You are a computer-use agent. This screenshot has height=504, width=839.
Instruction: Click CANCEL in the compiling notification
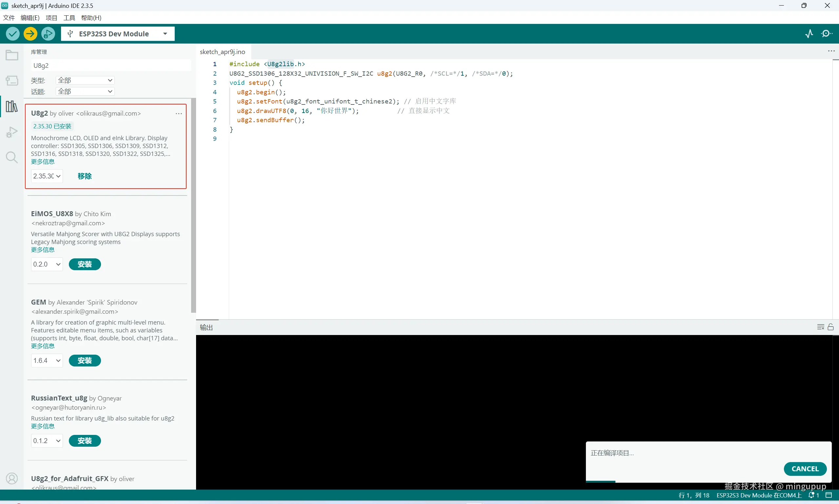tap(805, 469)
